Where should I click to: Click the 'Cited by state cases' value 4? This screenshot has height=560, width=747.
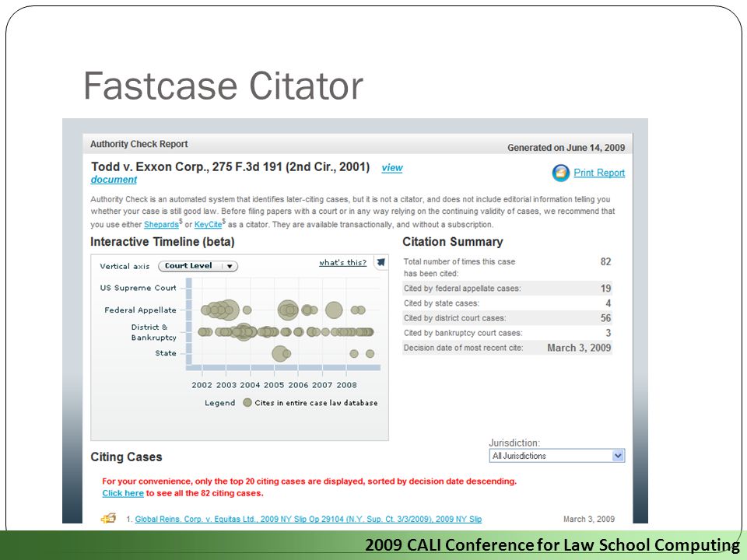[x=608, y=303]
